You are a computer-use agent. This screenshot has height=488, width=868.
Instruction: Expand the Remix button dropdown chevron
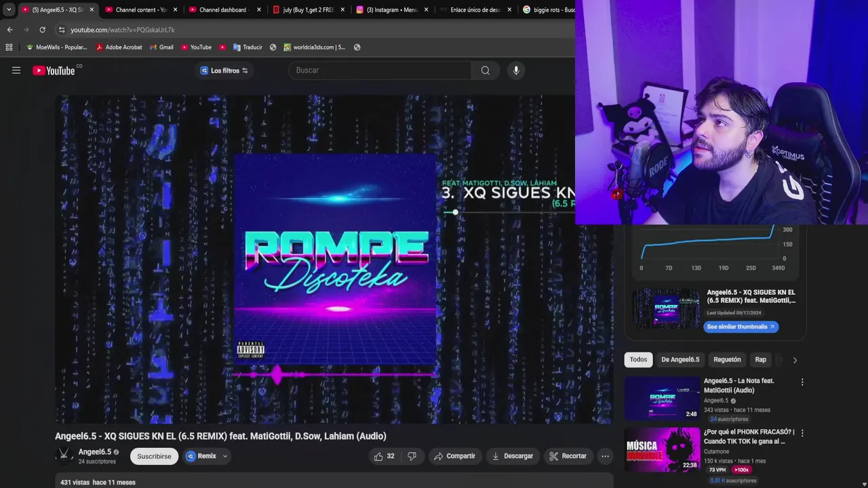[225, 456]
